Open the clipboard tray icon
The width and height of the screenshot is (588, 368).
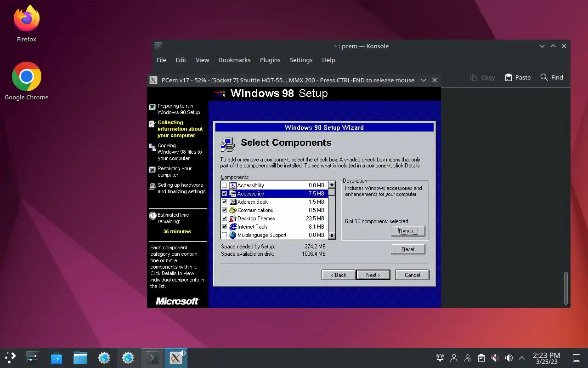tap(481, 358)
